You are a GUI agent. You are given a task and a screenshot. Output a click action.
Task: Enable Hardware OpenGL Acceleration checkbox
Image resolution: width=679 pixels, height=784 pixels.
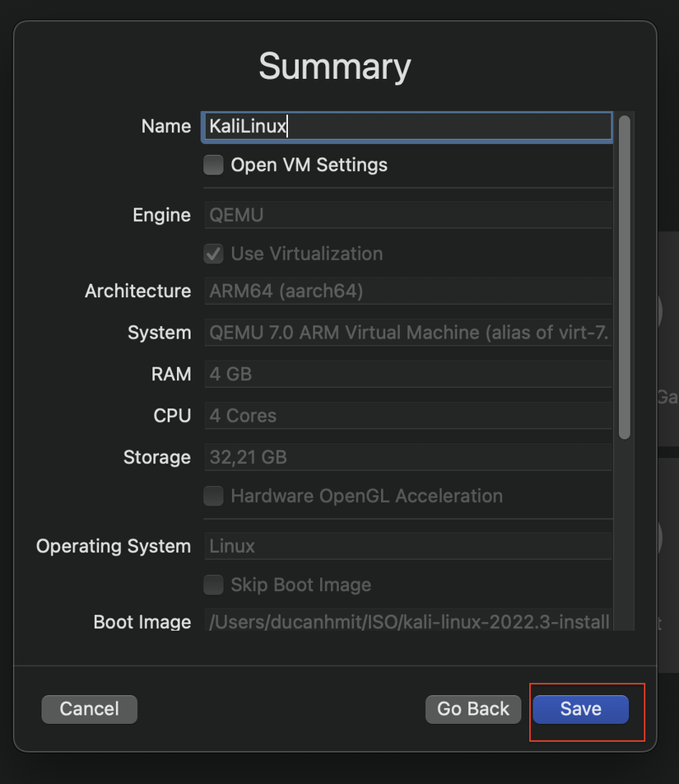pos(214,496)
